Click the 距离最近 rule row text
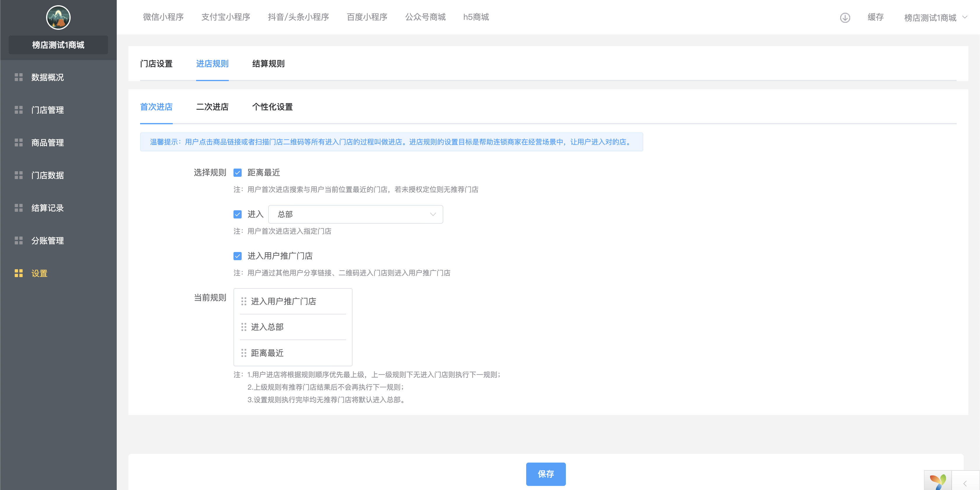The width and height of the screenshot is (980, 490). tap(267, 353)
